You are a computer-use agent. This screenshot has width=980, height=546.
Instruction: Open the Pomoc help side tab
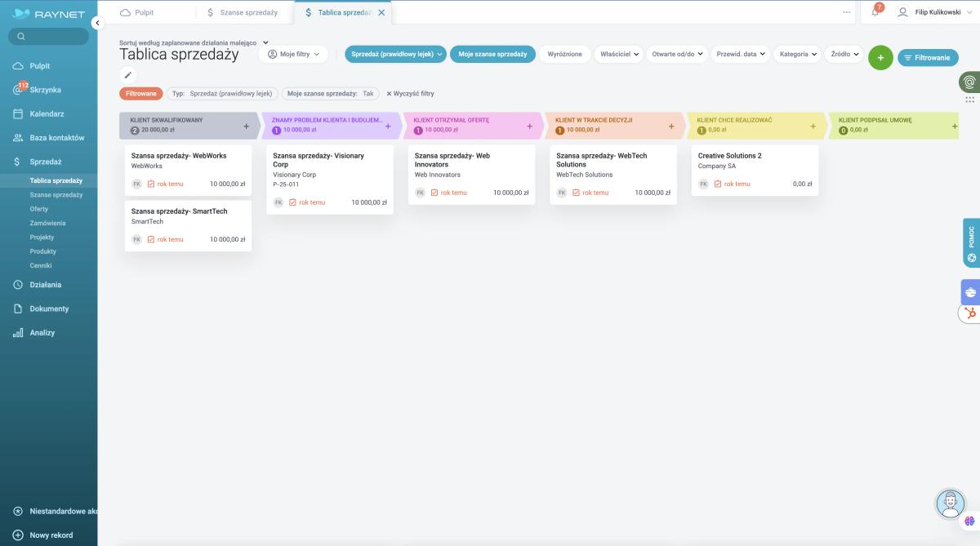pos(971,242)
